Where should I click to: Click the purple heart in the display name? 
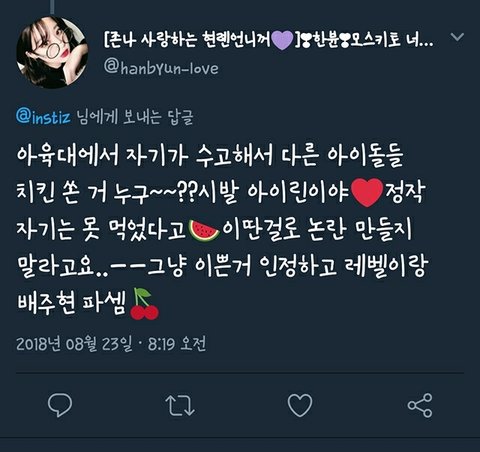282,41
